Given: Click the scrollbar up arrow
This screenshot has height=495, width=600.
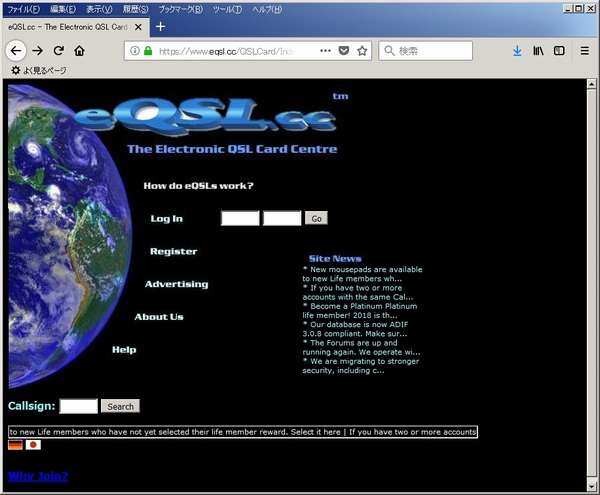Looking at the screenshot, I should [592, 83].
